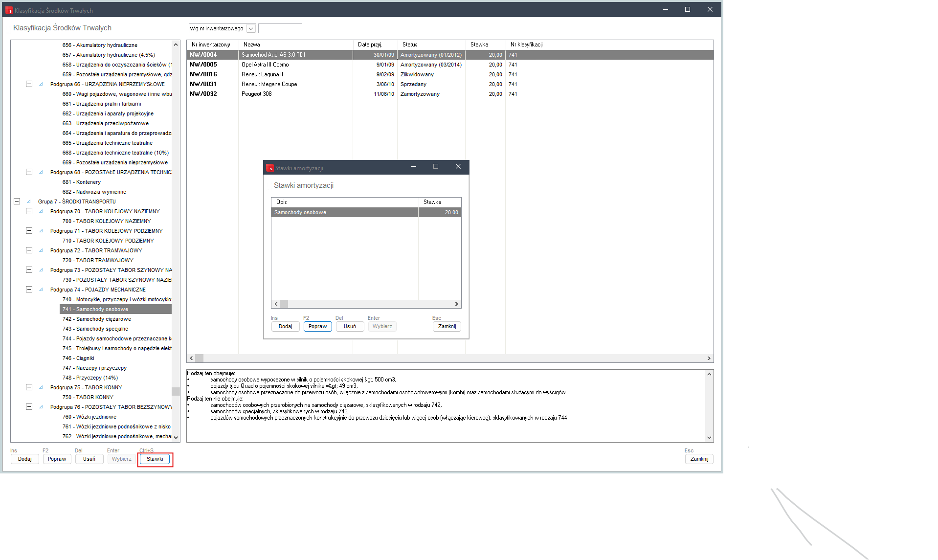This screenshot has width=938, height=560.
Task: Select tree item 760 - Wózki jezdniowe
Action: (x=89, y=417)
